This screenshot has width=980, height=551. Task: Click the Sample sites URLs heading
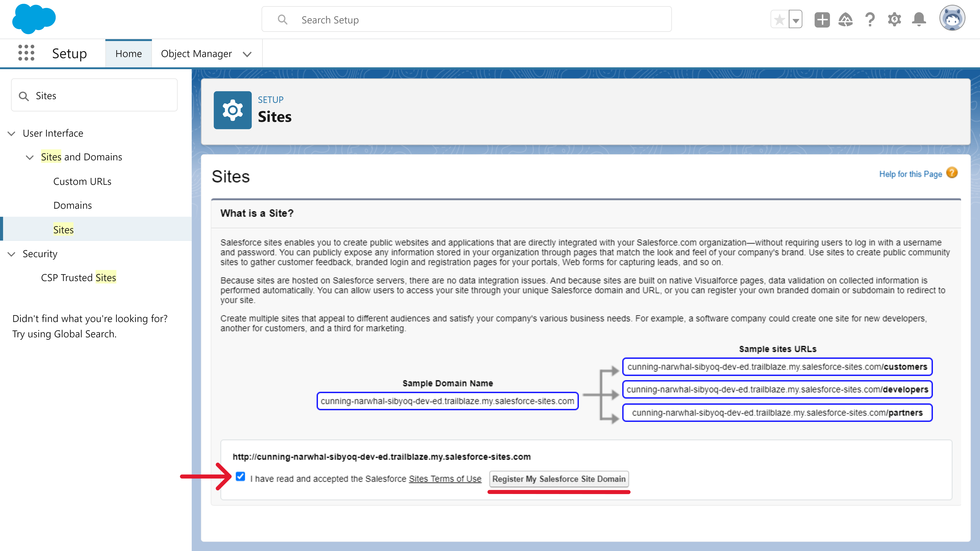tap(778, 349)
